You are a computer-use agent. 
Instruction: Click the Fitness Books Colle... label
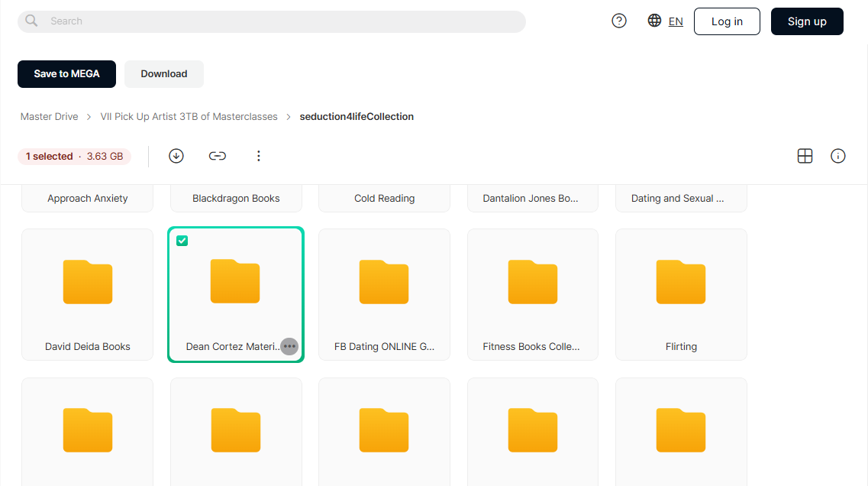[x=531, y=347]
